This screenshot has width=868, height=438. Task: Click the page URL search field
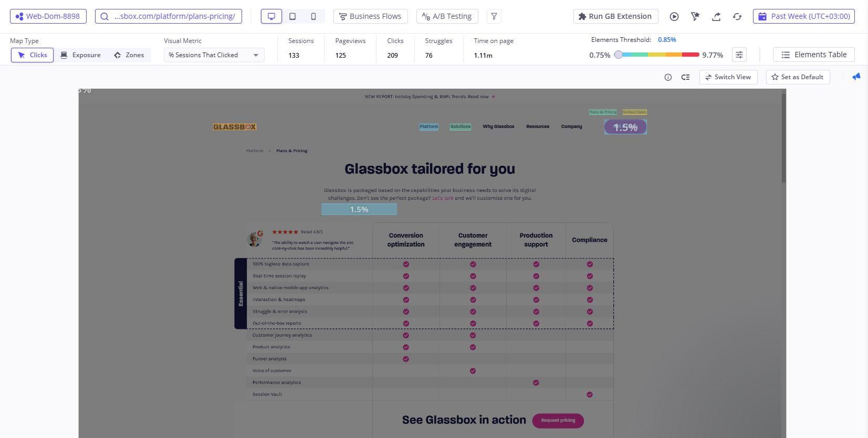169,16
